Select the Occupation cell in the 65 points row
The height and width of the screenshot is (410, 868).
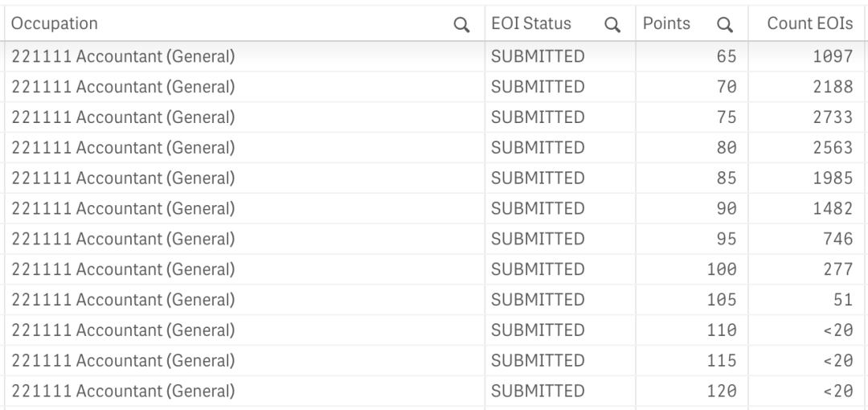tap(244, 56)
